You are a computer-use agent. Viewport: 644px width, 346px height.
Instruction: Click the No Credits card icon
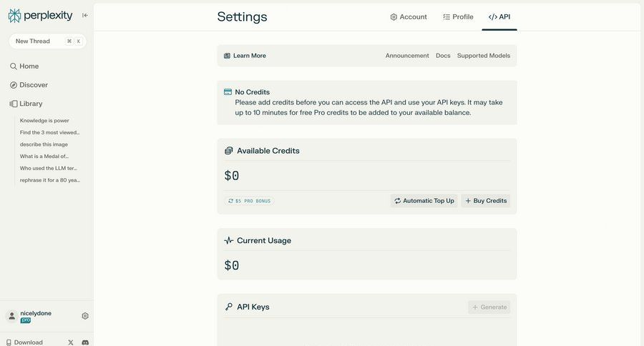(228, 92)
